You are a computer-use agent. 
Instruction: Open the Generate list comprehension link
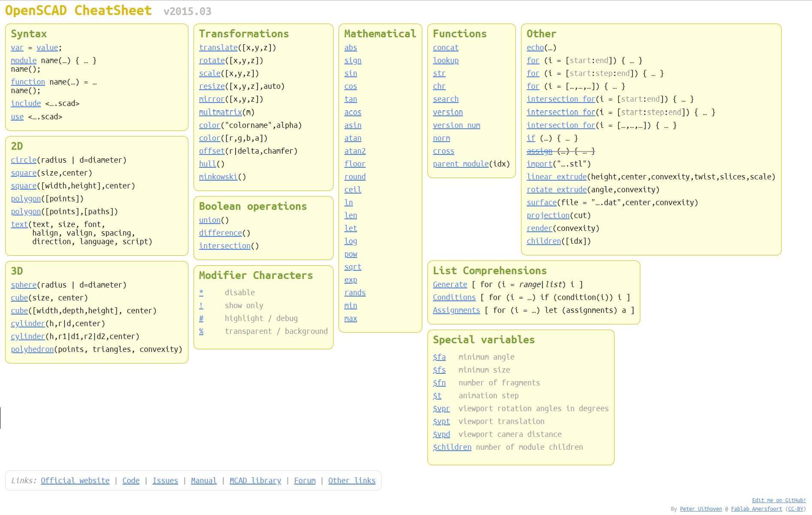[x=450, y=285]
